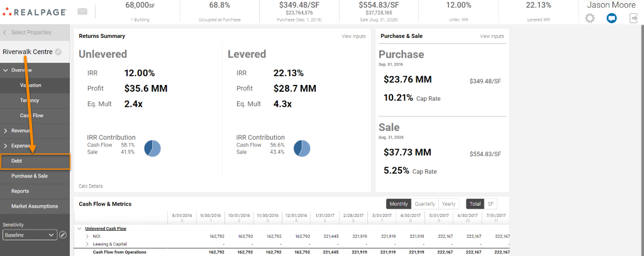Screen dimensions: 644x256
Task: Click the blue chat message icon
Action: pos(611,18)
